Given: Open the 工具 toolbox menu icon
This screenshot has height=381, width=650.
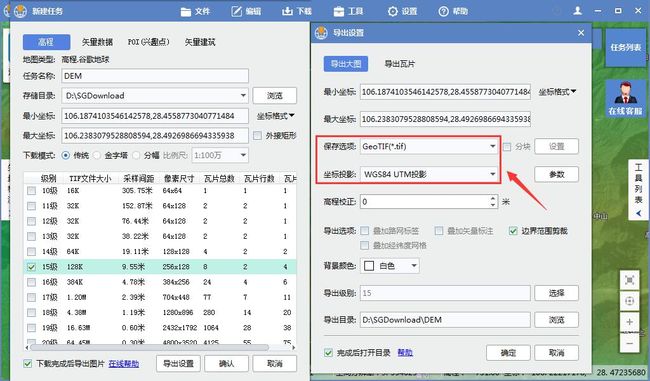Looking at the screenshot, I should [x=339, y=12].
